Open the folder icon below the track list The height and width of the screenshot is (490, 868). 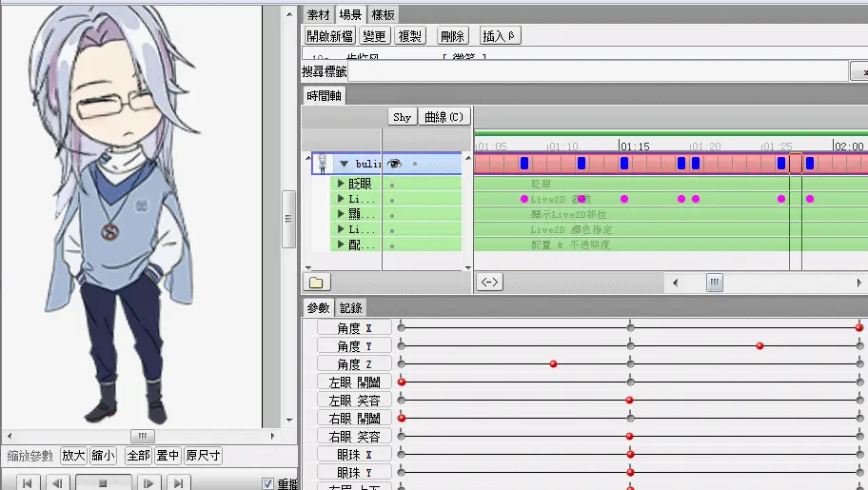[x=316, y=283]
